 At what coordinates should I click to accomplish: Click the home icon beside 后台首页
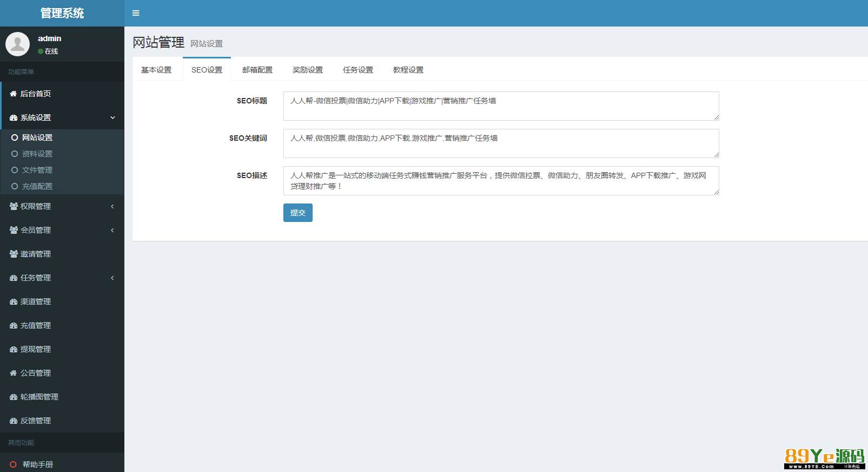coord(14,94)
